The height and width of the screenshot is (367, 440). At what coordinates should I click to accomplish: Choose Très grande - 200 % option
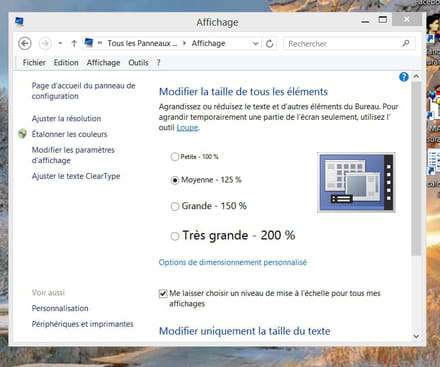tap(175, 236)
